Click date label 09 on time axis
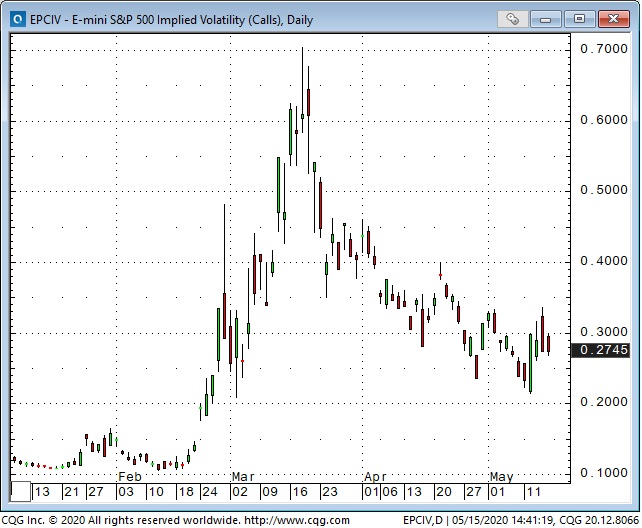Viewport: 642px width, 528px height. [270, 492]
